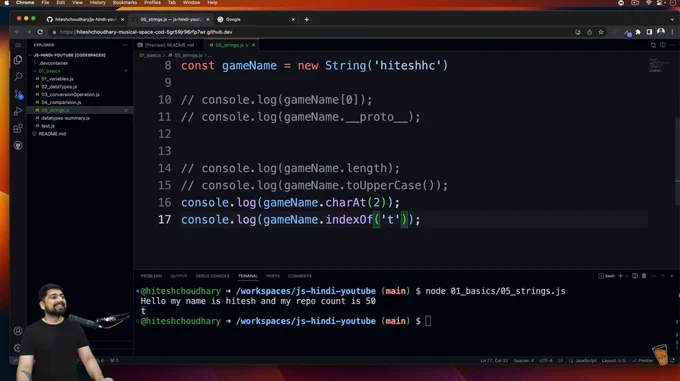Open changes icon in the editor title bar
Viewport: 680px width, 381px height.
[x=654, y=45]
